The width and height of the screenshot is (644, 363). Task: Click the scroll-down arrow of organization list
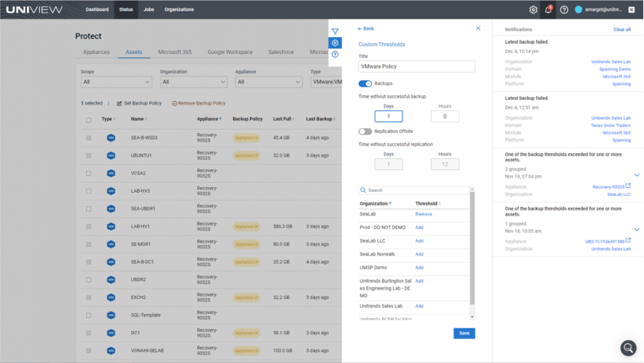pyautogui.click(x=472, y=317)
